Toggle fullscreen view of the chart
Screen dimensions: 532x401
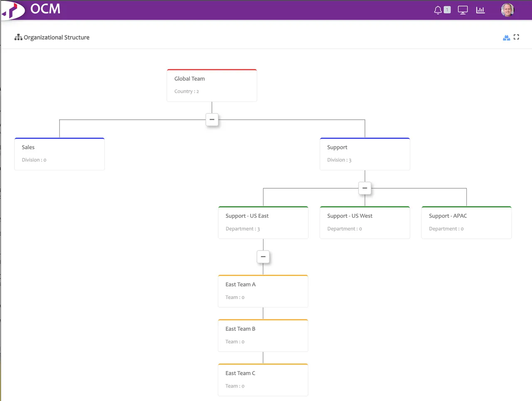pyautogui.click(x=516, y=37)
